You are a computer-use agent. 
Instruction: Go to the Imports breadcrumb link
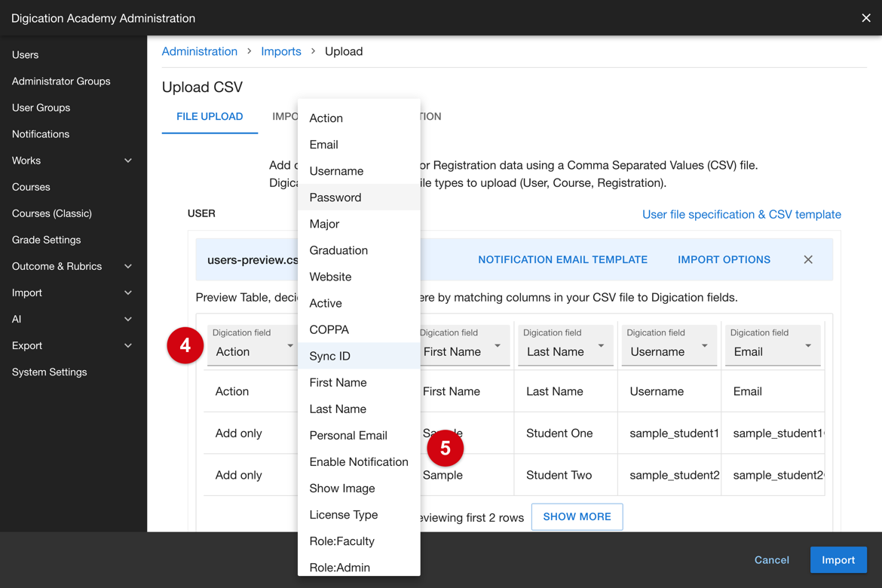click(x=281, y=51)
